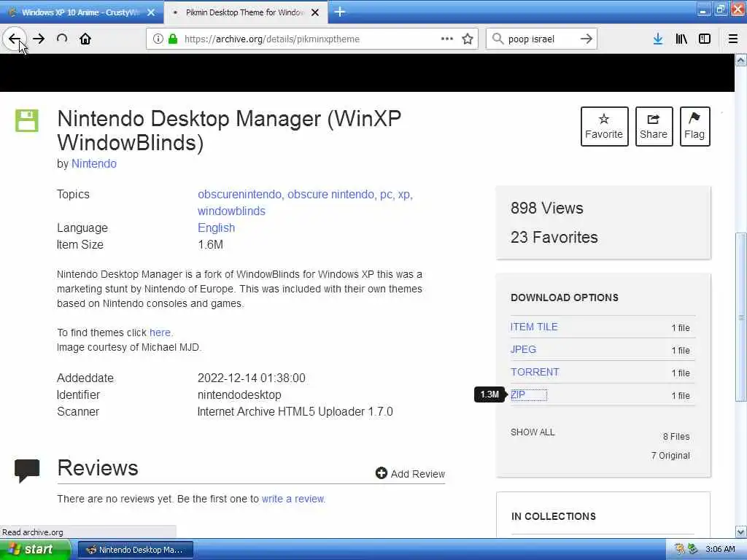747x560 pixels.
Task: Open the pc topic link
Action: [387, 194]
